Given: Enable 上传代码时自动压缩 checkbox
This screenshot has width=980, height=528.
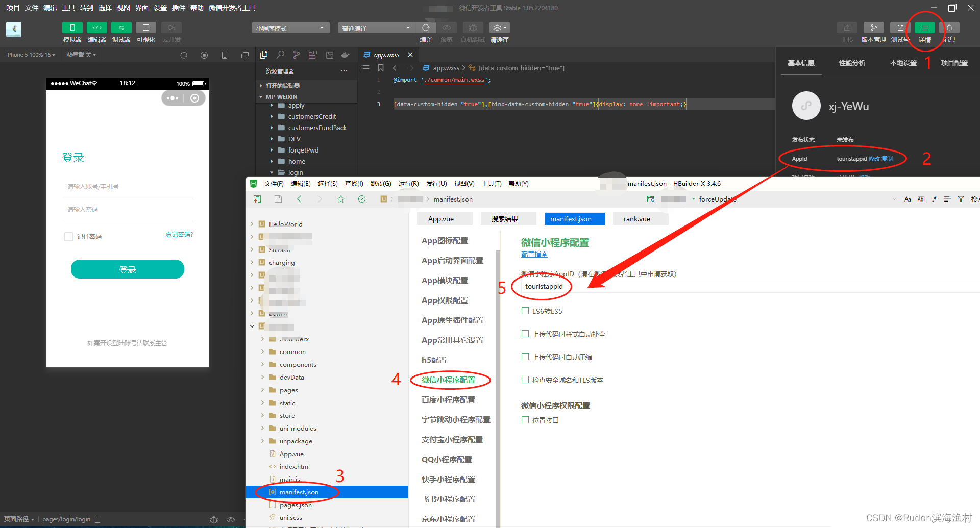Looking at the screenshot, I should [x=525, y=357].
